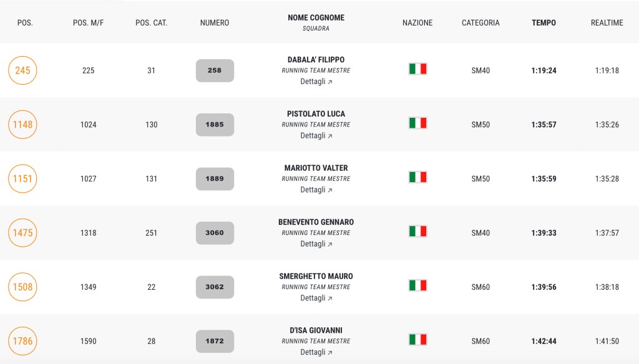
Task: Click the orange position circle 245
Action: point(22,70)
